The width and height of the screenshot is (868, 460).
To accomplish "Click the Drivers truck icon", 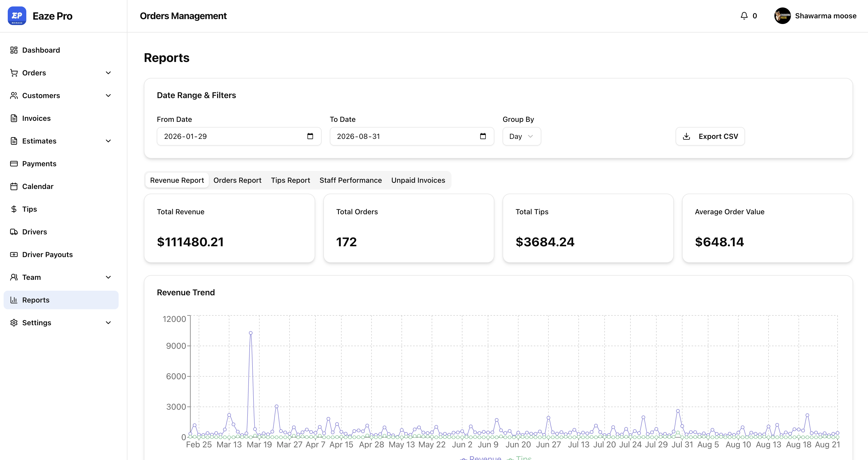I will [14, 232].
